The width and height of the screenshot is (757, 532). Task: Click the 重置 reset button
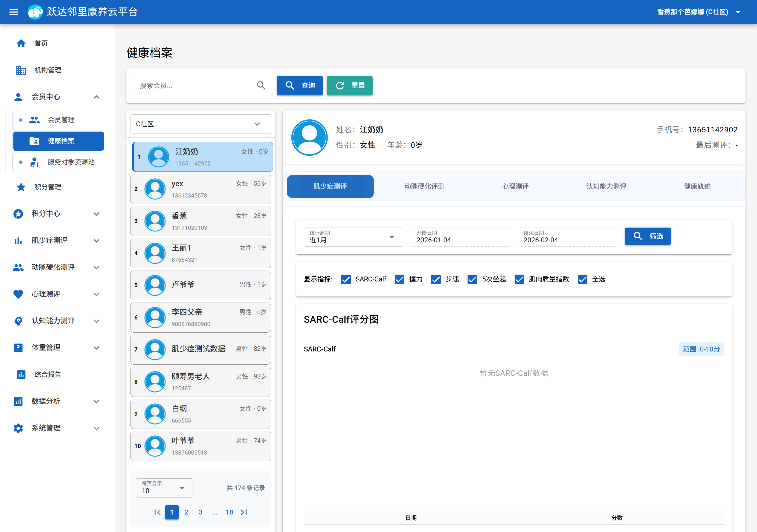(349, 86)
